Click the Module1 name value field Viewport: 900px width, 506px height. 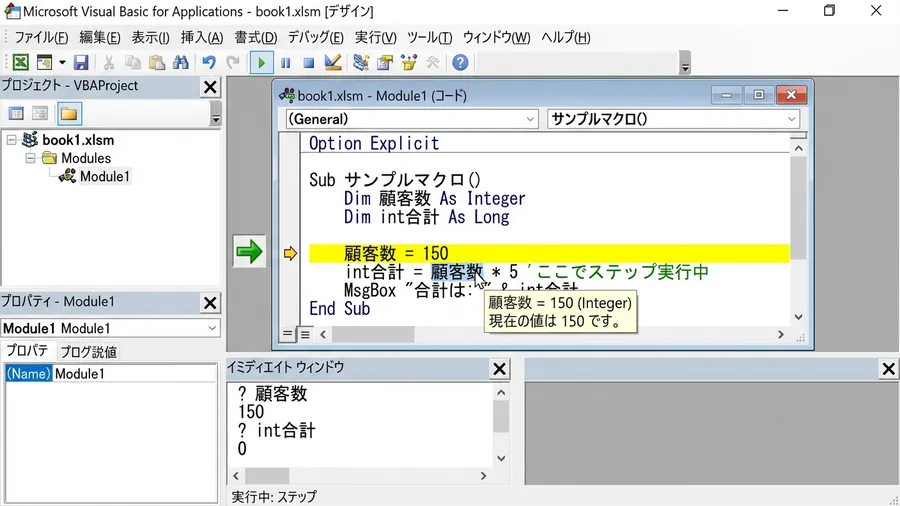point(134,373)
